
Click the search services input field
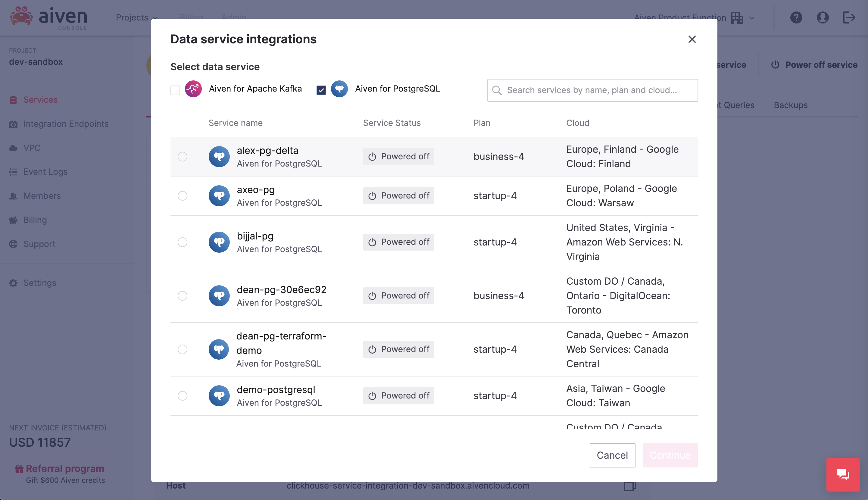(x=592, y=90)
